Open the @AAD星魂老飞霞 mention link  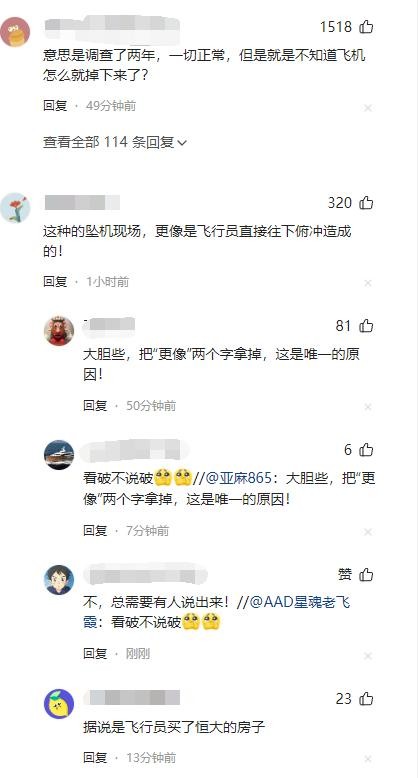click(x=217, y=612)
